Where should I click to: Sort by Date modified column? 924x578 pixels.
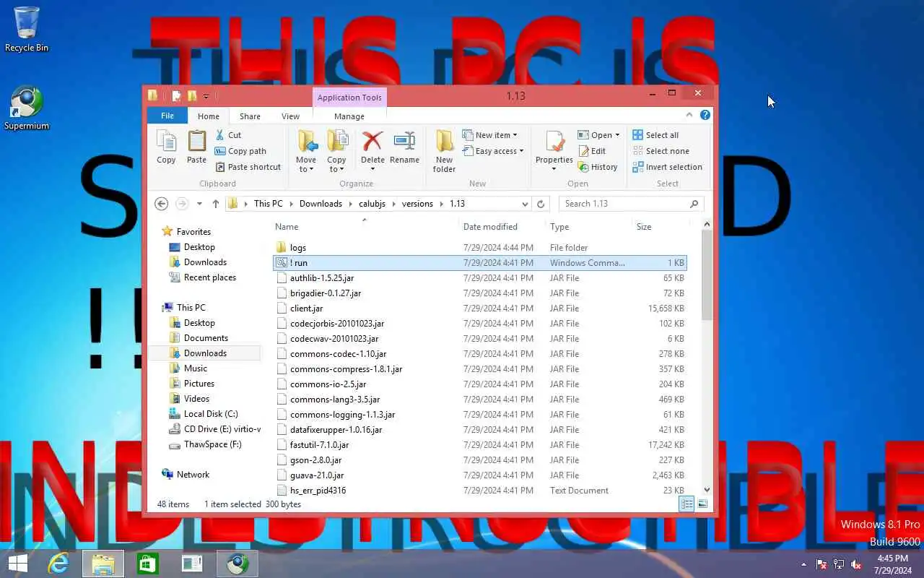502,226
